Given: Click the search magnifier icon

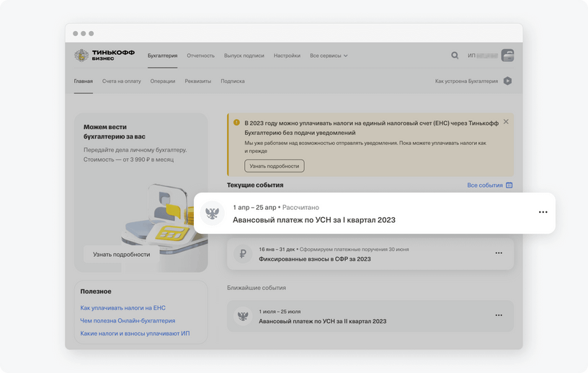Looking at the screenshot, I should [x=455, y=56].
